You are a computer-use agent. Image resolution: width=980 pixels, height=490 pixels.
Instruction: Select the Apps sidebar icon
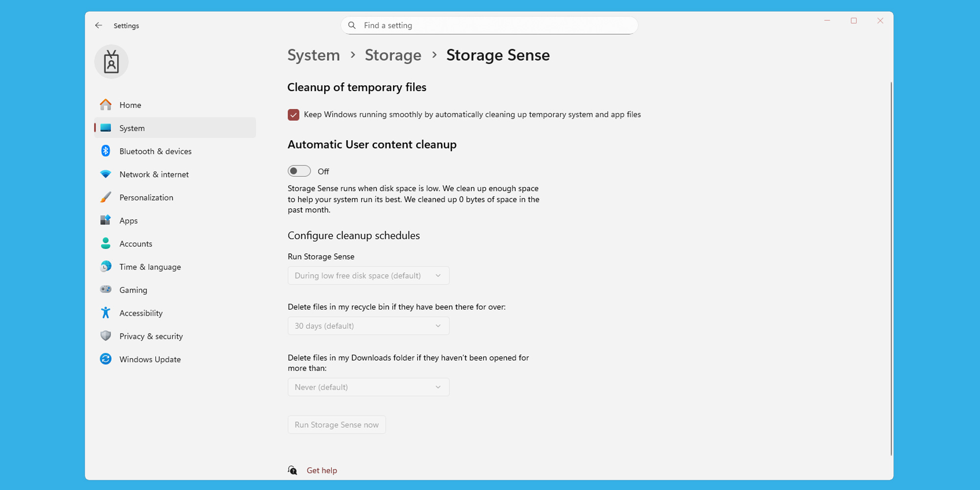pos(106,220)
